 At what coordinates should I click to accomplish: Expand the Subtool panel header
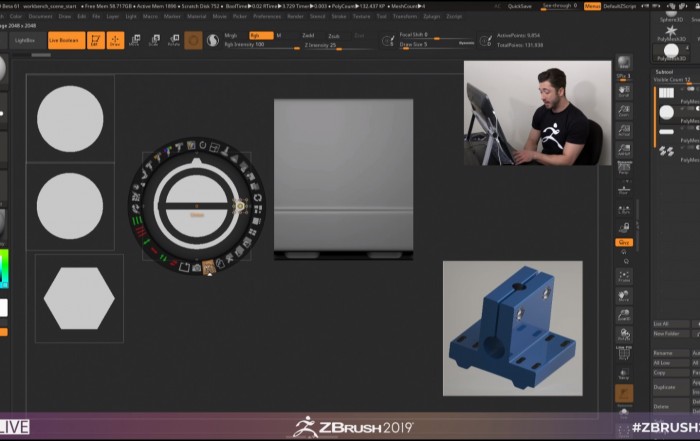click(x=664, y=72)
